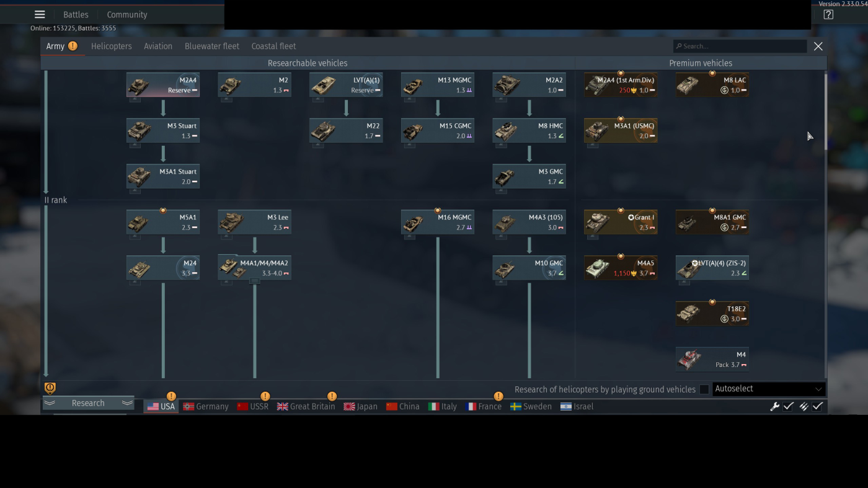The width and height of the screenshot is (868, 488).
Task: Select the Israel nation tab
Action: [577, 407]
